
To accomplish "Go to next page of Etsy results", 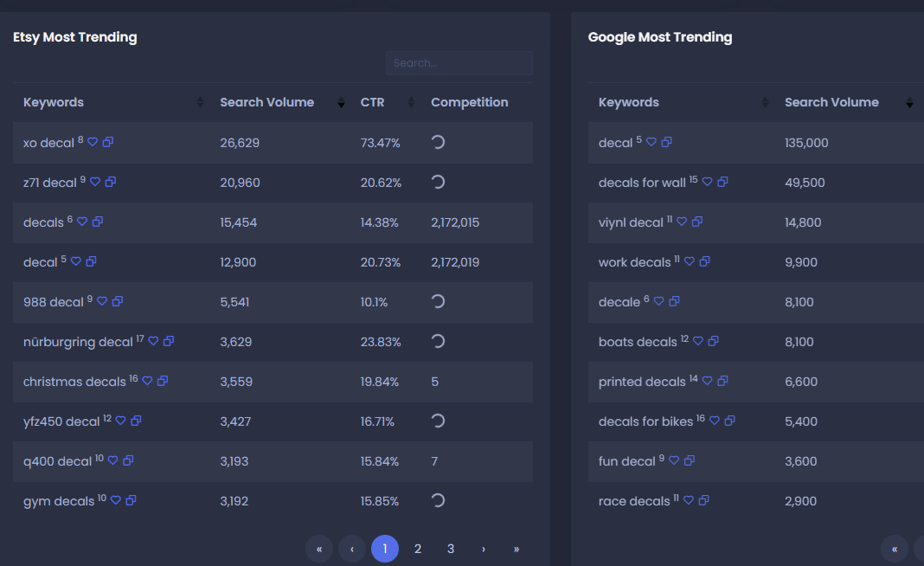I will 484,549.
